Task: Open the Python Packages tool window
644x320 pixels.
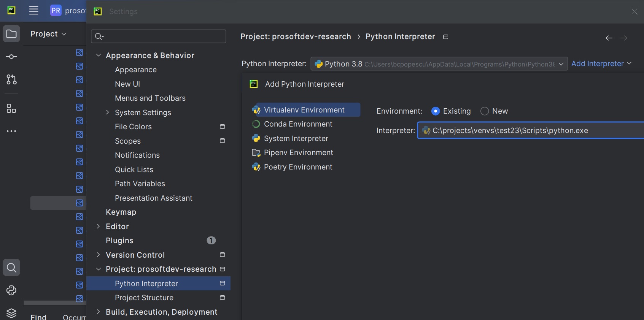Action: [11, 290]
